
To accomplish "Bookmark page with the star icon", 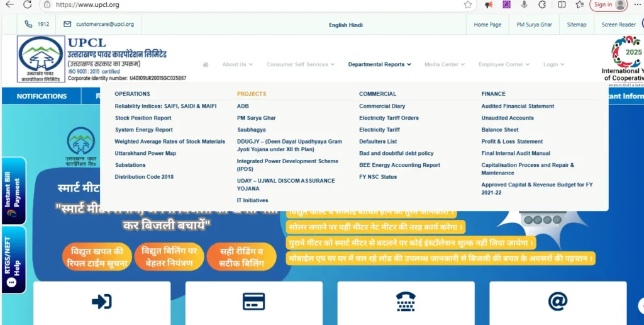I will click(x=468, y=4).
